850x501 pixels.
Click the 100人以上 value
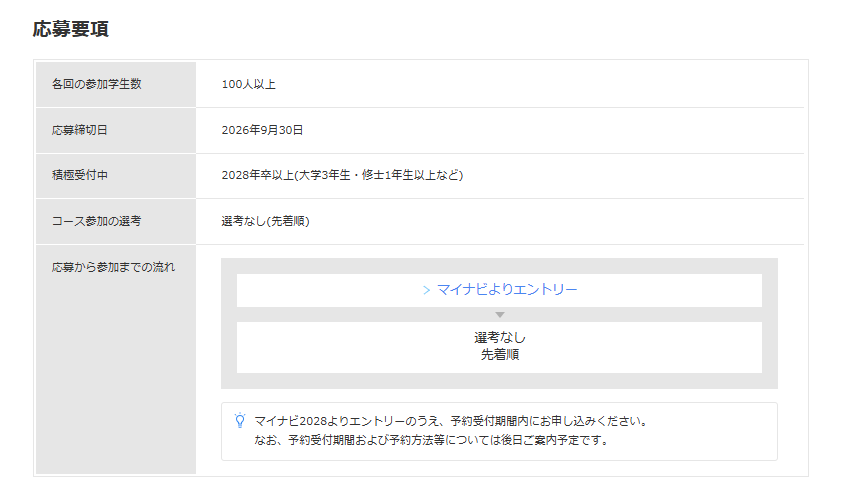[x=249, y=85]
